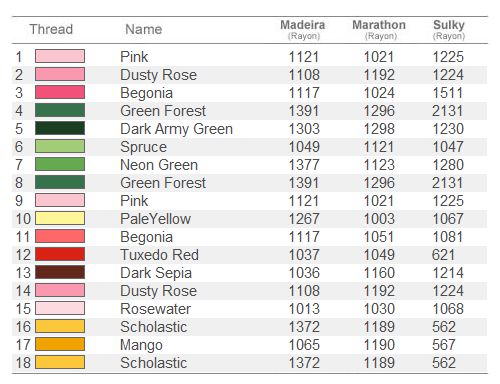Select the Green Forest swatch in row 4
The height and width of the screenshot is (384, 500).
[x=60, y=110]
